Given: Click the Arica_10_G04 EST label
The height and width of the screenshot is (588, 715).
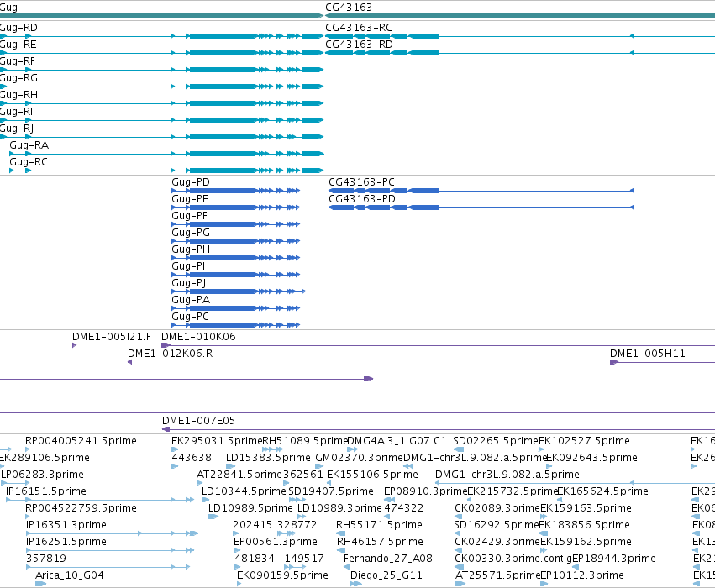Looking at the screenshot, I should coord(70,575).
